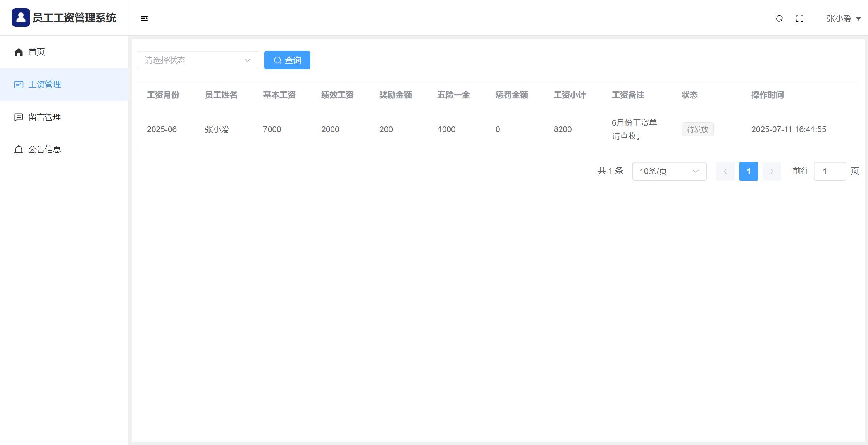The width and height of the screenshot is (868, 445).
Task: Click the 留言管理 message icon
Action: click(x=19, y=117)
